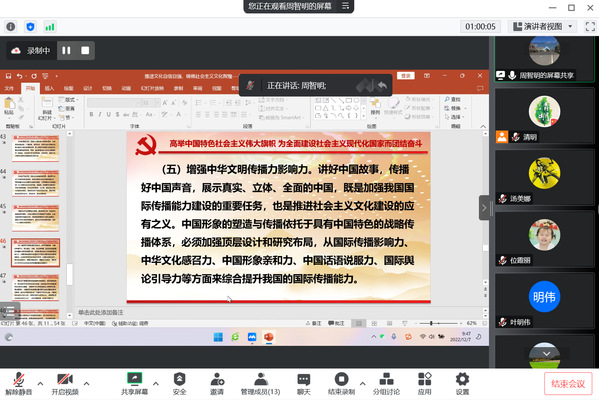Open the Apps (应用) icon
The width and height of the screenshot is (599, 400).
(x=424, y=379)
